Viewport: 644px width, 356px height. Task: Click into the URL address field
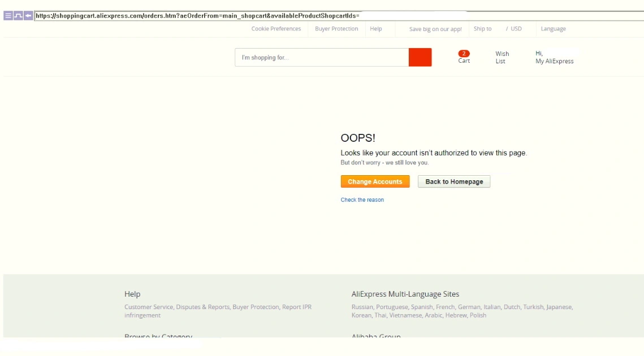pyautogui.click(x=339, y=16)
